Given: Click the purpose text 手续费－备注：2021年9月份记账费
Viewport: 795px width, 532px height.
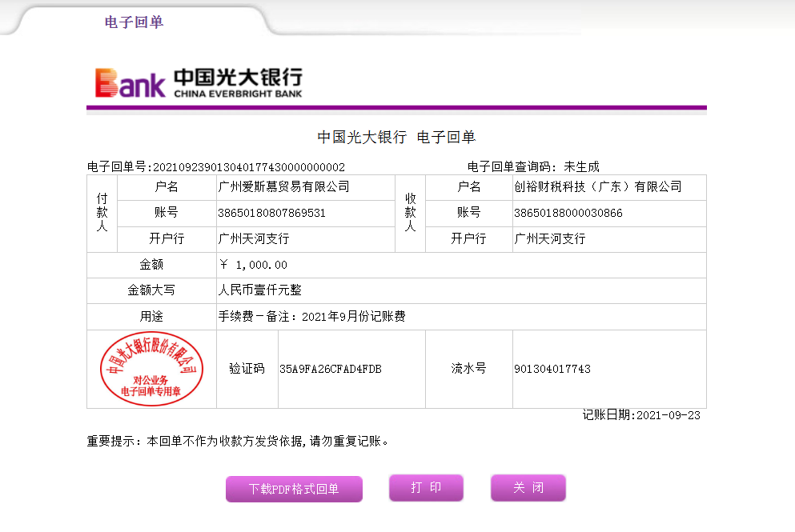Looking at the screenshot, I should click(x=311, y=317).
